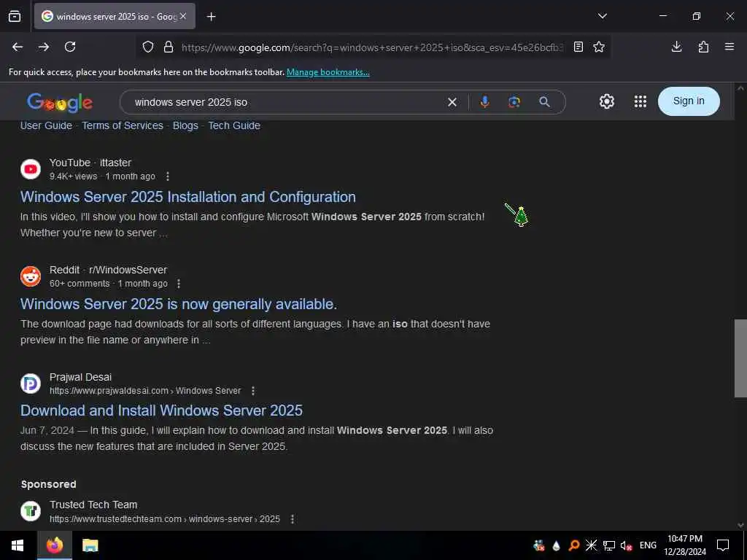The width and height of the screenshot is (747, 560).
Task: Open Windows Server 2025 is now generally available
Action: point(179,304)
